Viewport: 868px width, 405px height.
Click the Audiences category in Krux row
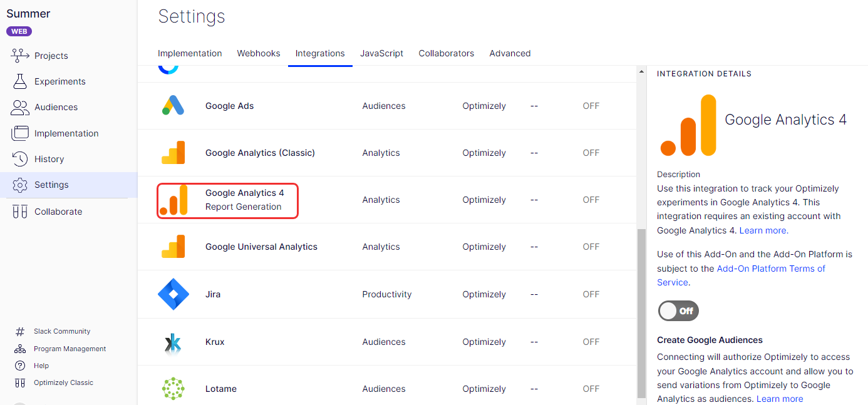384,342
